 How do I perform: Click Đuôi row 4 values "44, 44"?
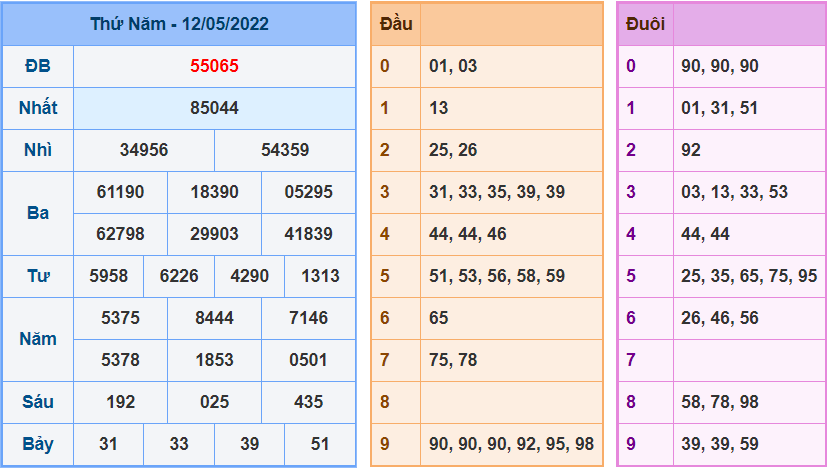coord(705,234)
